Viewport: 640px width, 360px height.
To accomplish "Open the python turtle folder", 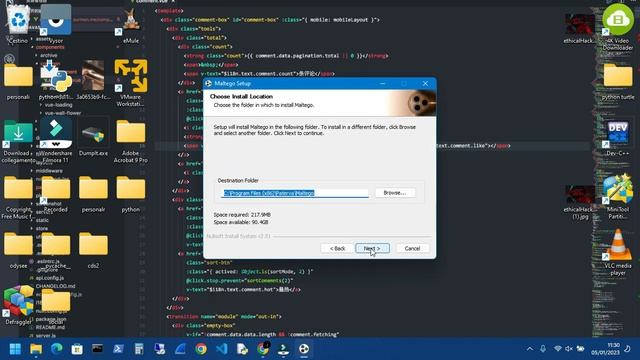I will pos(618,81).
